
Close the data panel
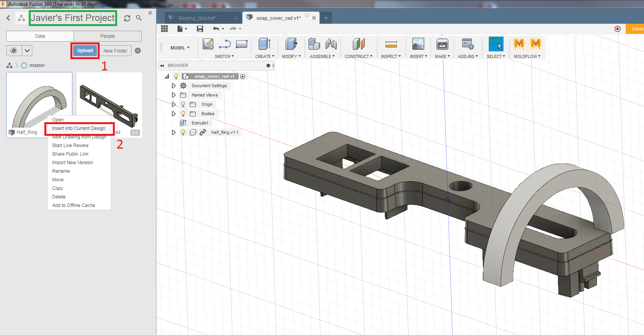click(x=150, y=13)
